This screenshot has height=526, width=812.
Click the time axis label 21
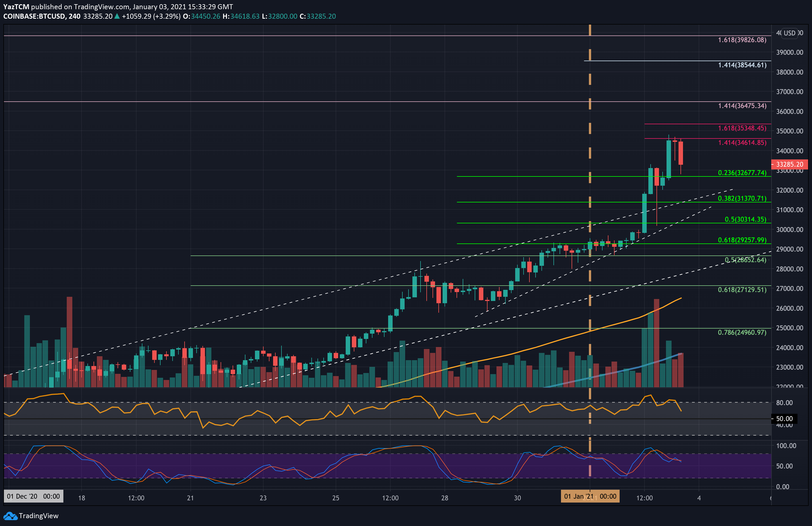(x=190, y=498)
